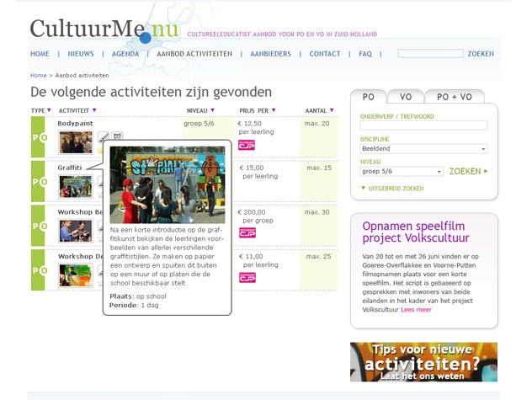Open FAQ menu item
The image size is (532, 400).
[365, 54]
